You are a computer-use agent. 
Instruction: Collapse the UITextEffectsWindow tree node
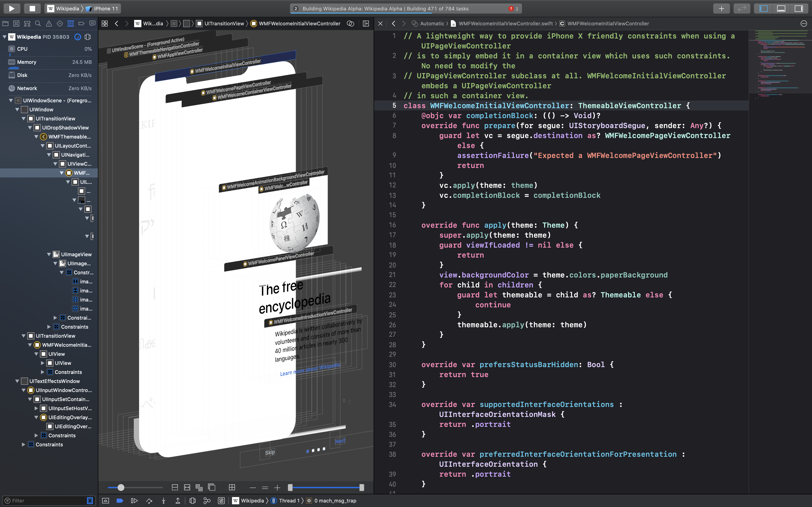17,381
